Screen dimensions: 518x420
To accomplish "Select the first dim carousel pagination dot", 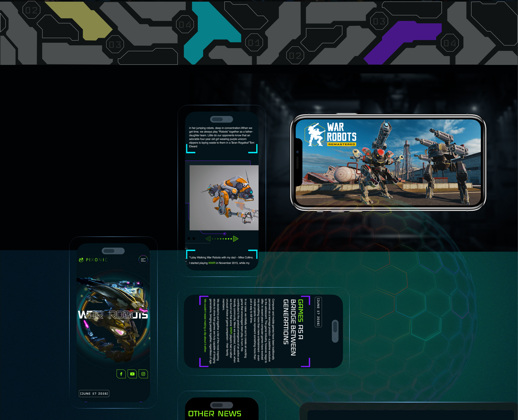I will click(212, 239).
